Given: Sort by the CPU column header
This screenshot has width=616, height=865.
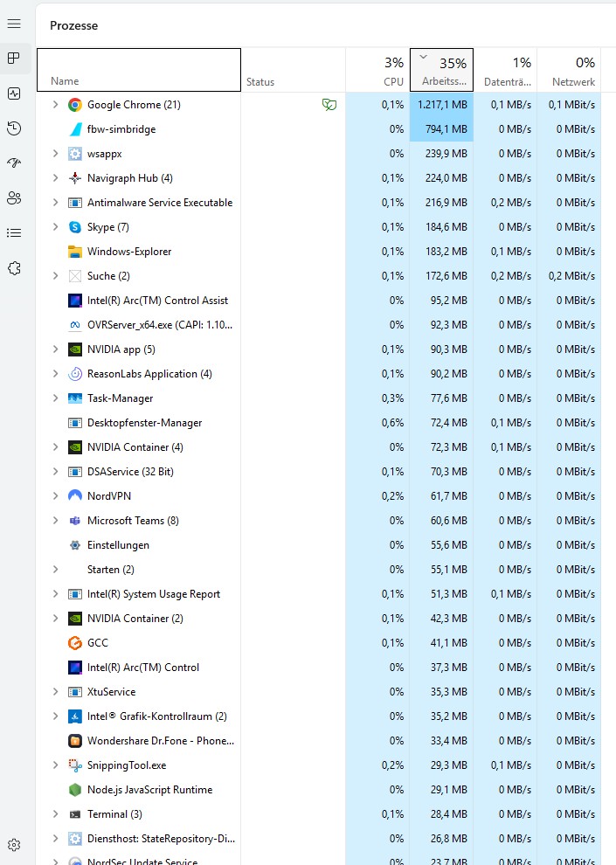Looking at the screenshot, I should pyautogui.click(x=377, y=70).
